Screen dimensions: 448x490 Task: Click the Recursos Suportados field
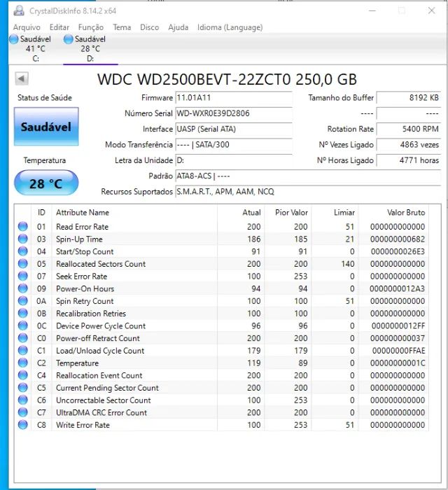coord(308,192)
